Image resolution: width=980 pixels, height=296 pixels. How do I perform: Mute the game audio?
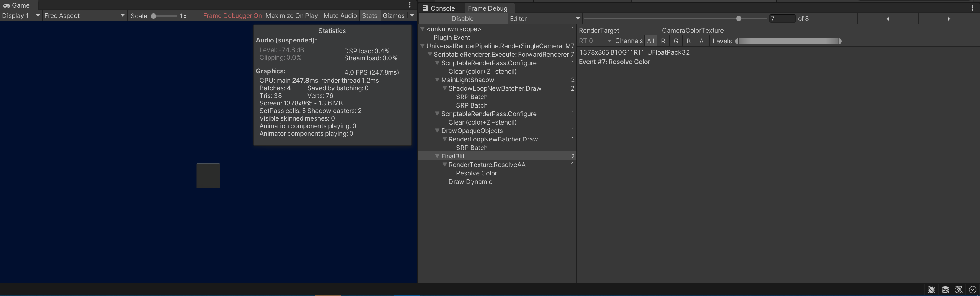click(340, 16)
